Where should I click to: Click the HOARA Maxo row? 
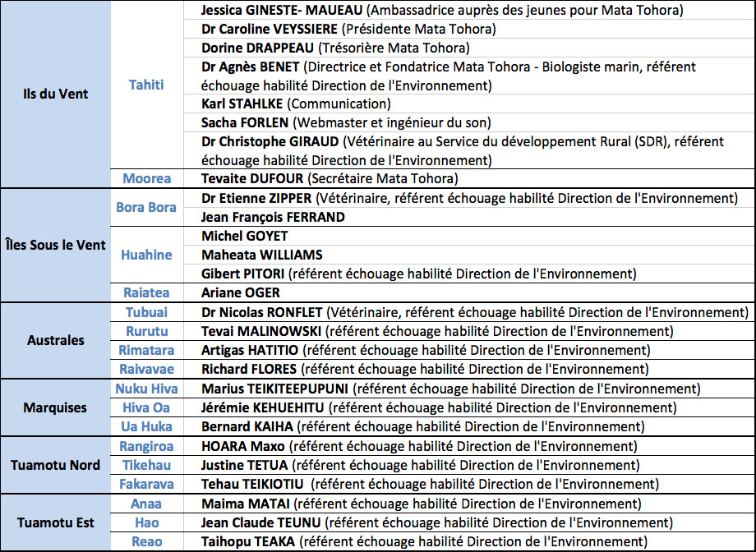(x=469, y=446)
